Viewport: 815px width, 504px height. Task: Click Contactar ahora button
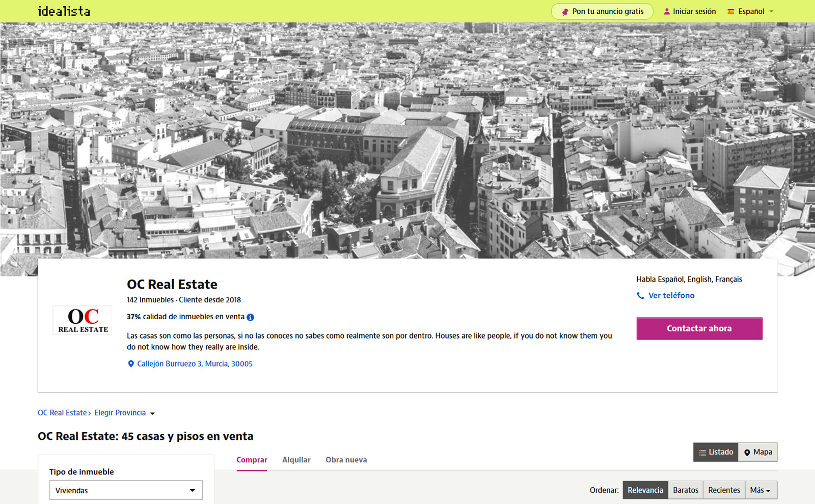[699, 328]
